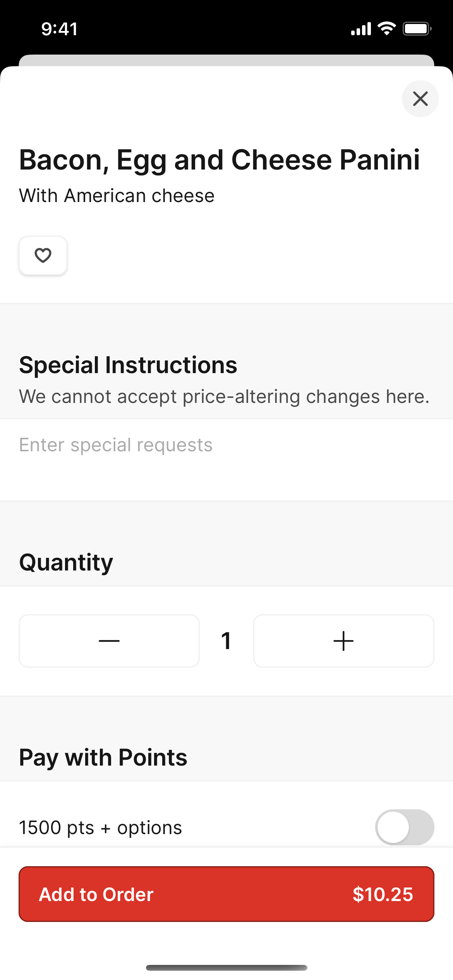Tap the Enter special requests field

coord(226,460)
